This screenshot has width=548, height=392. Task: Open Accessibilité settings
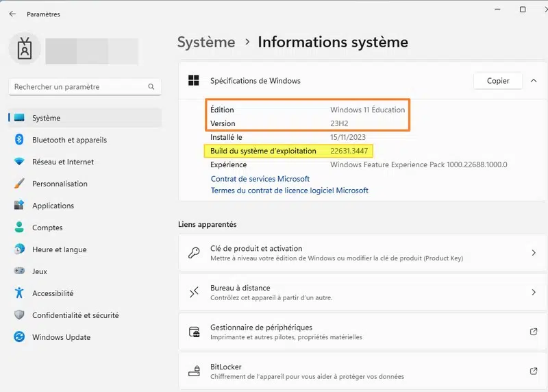coord(53,293)
